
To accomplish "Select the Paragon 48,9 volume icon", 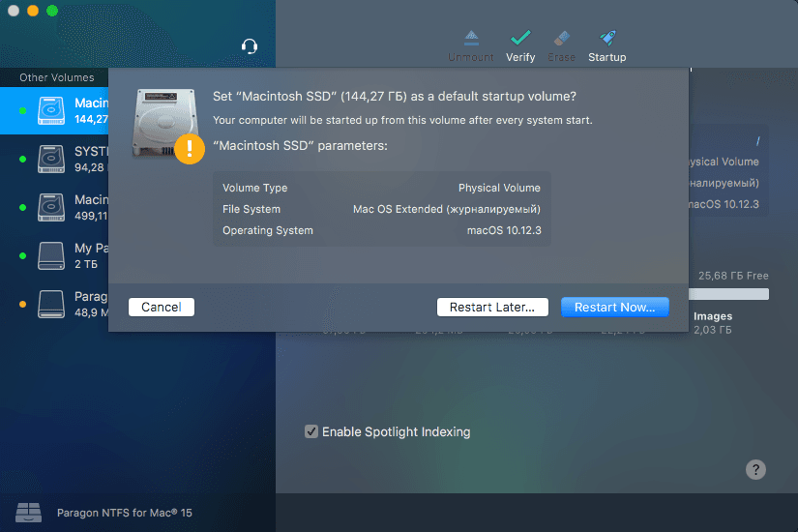I will click(51, 304).
